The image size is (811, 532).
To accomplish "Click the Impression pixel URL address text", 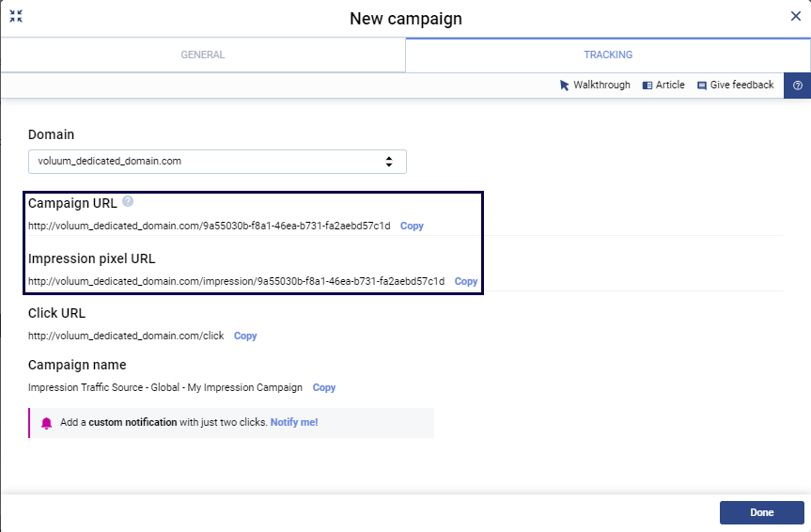I will [236, 281].
